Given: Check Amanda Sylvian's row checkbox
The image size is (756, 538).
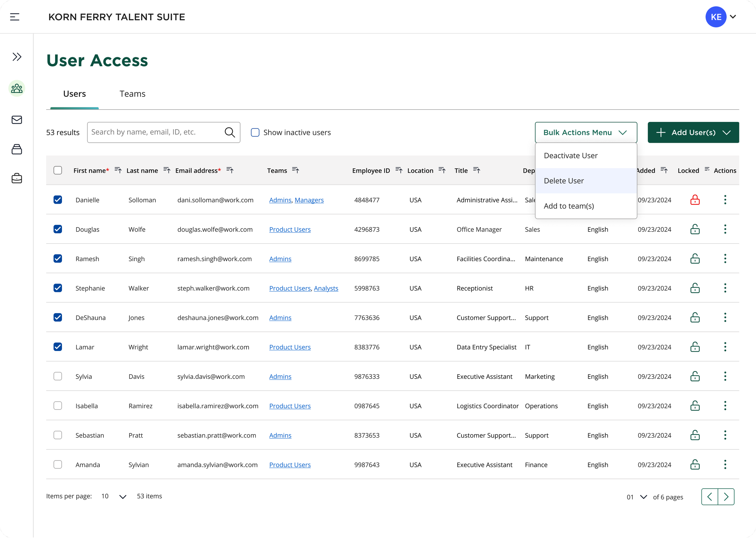Looking at the screenshot, I should [58, 464].
